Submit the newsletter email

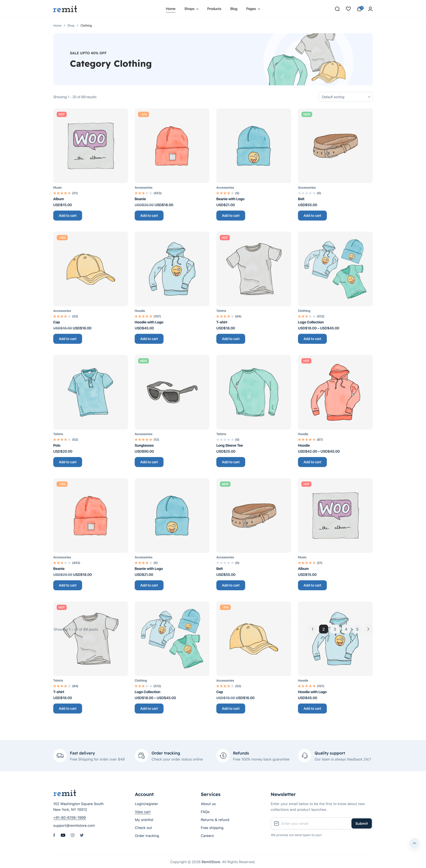coord(362,823)
